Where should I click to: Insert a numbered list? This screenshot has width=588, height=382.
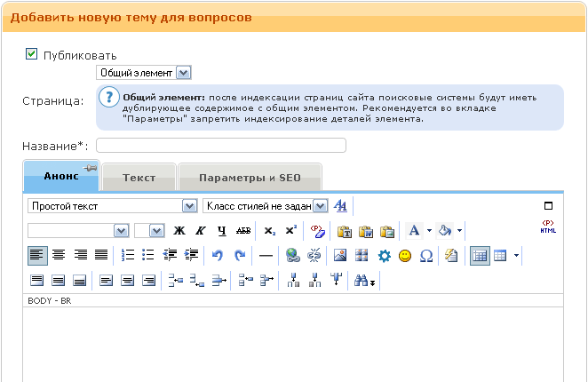click(127, 256)
